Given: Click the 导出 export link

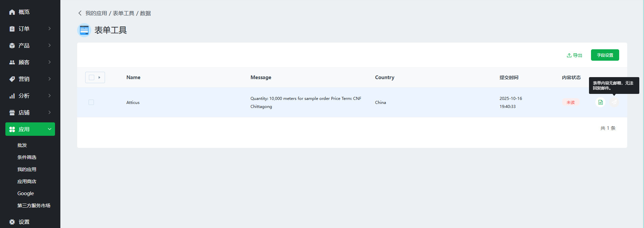Looking at the screenshot, I should (x=575, y=55).
